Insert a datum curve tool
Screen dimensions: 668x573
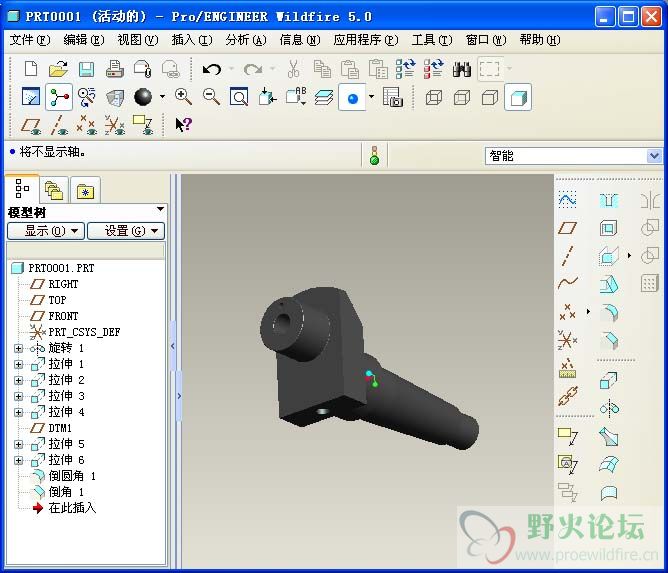click(567, 282)
